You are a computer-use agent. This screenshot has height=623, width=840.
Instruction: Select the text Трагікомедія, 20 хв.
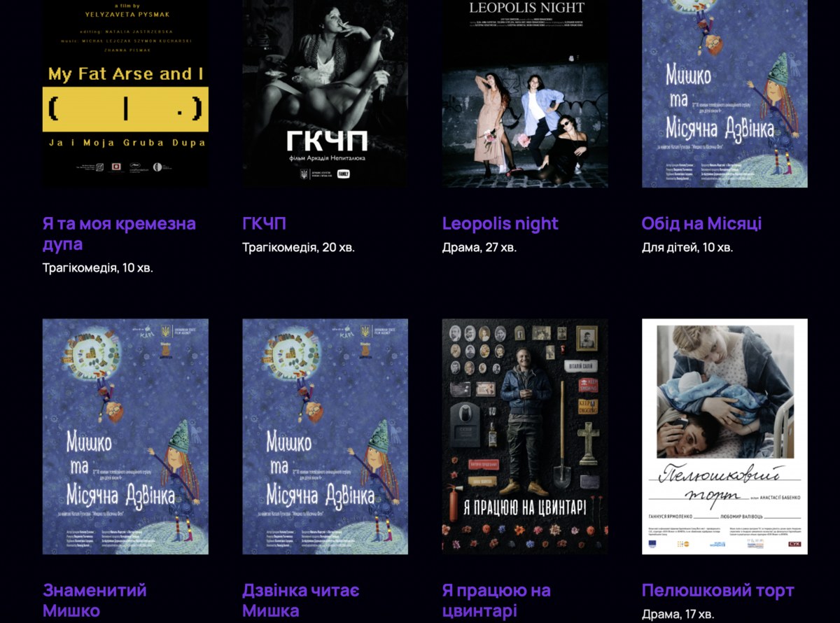(299, 247)
